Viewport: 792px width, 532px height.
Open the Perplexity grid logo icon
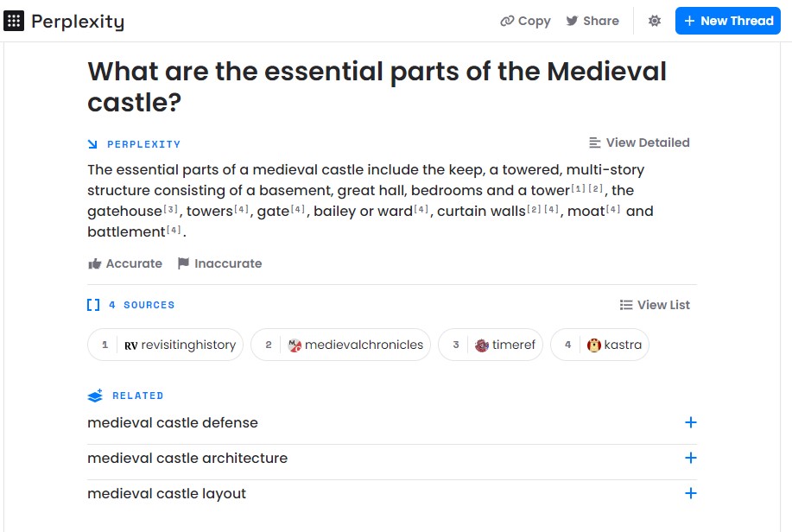[14, 21]
